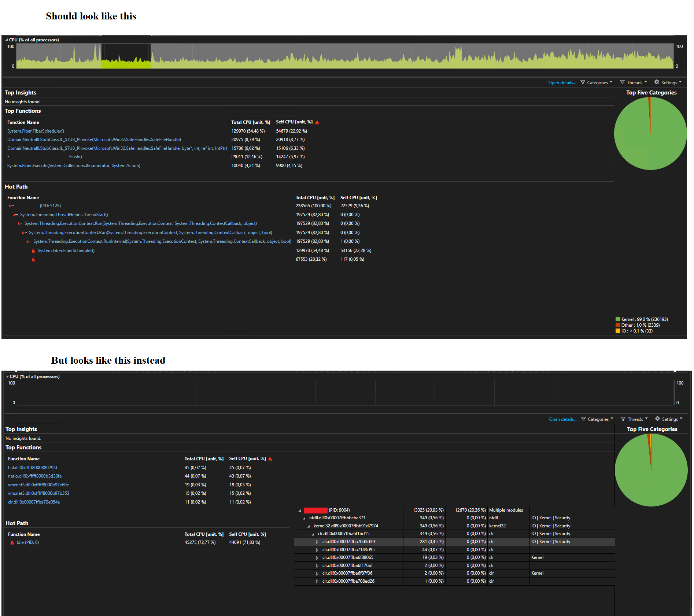Click funnel icon beside Threads in lower profiler
The width and height of the screenshot is (694, 616).
tap(623, 419)
